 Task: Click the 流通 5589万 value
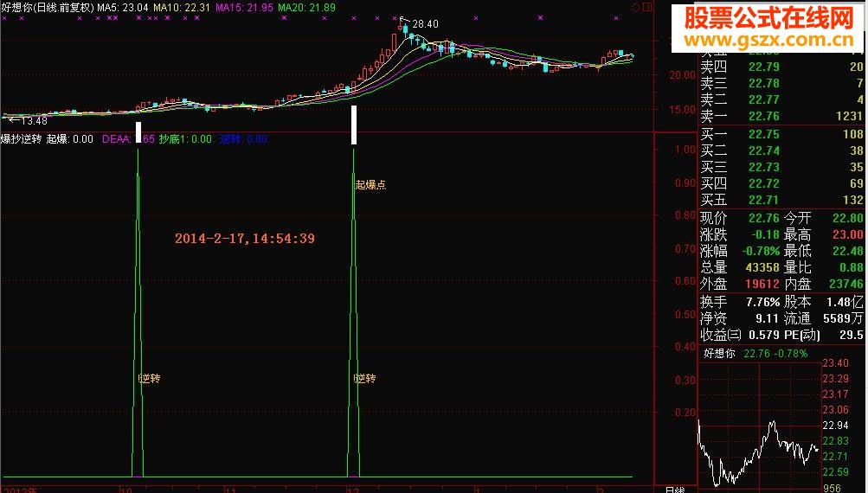(843, 318)
